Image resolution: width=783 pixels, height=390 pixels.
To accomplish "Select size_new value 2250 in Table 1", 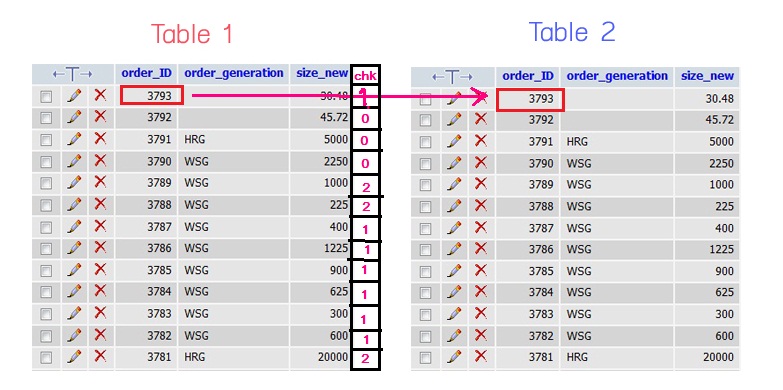I will click(336, 161).
